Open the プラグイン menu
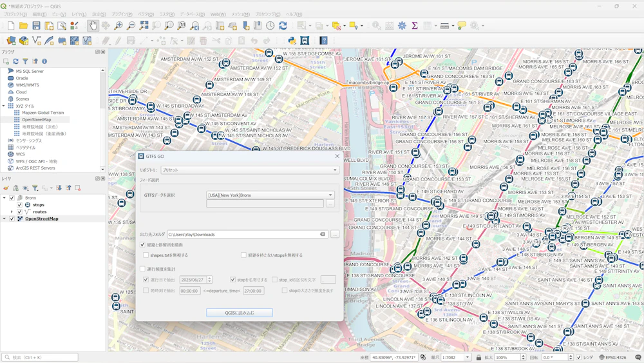This screenshot has width=644, height=363. [122, 14]
